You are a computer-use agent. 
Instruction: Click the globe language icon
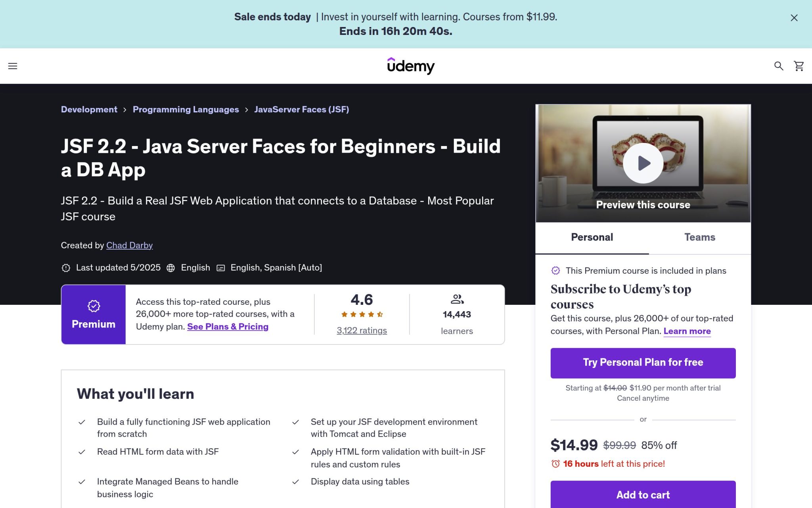click(170, 268)
